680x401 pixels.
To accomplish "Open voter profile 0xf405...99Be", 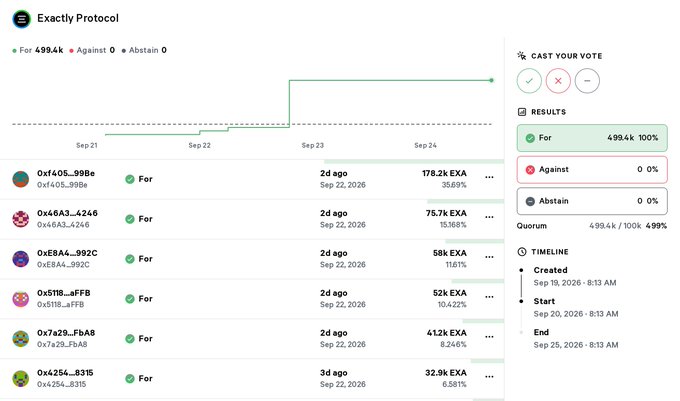I will pos(66,173).
